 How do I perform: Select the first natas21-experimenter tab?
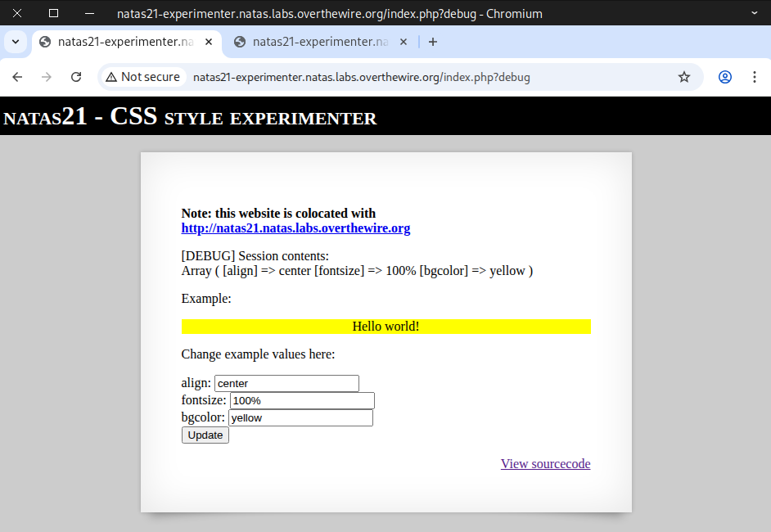click(x=123, y=42)
